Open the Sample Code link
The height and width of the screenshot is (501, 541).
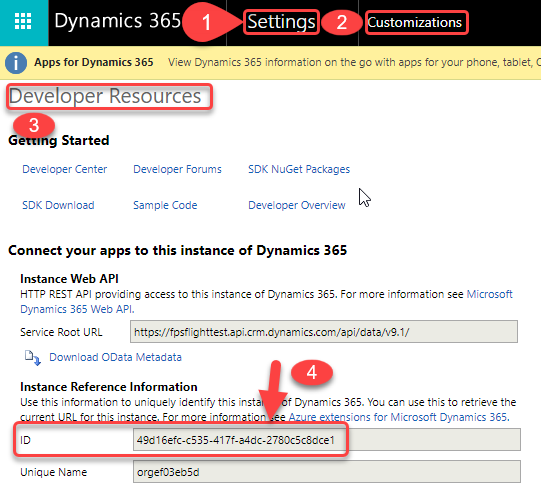165,205
